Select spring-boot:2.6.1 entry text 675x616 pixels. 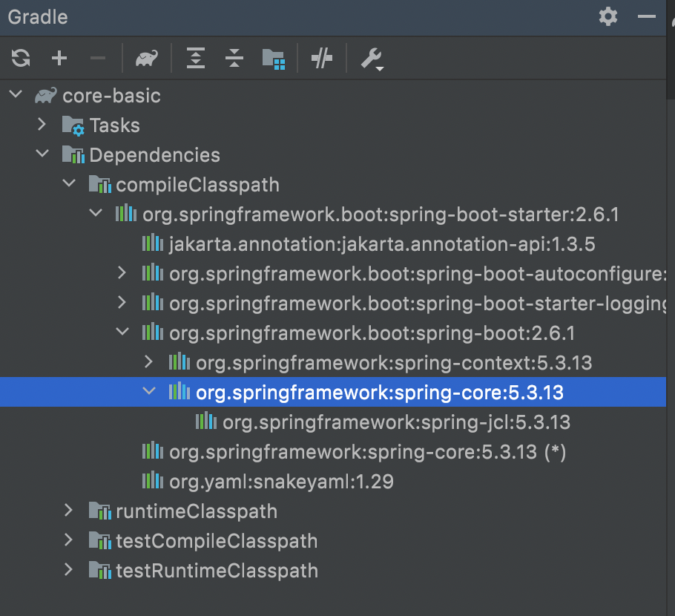[372, 334]
